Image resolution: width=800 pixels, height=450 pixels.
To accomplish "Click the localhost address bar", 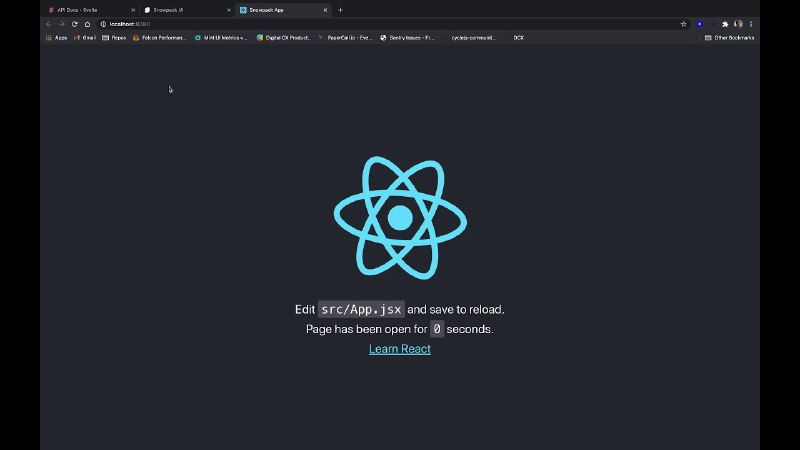I will click(x=393, y=24).
